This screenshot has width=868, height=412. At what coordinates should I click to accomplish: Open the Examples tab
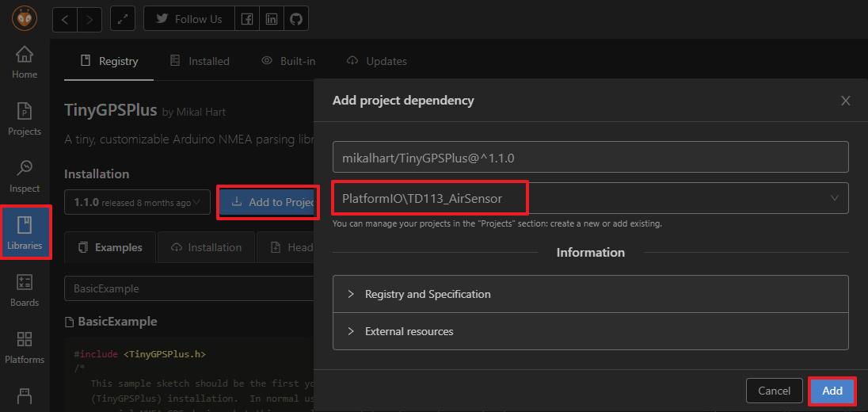point(110,247)
